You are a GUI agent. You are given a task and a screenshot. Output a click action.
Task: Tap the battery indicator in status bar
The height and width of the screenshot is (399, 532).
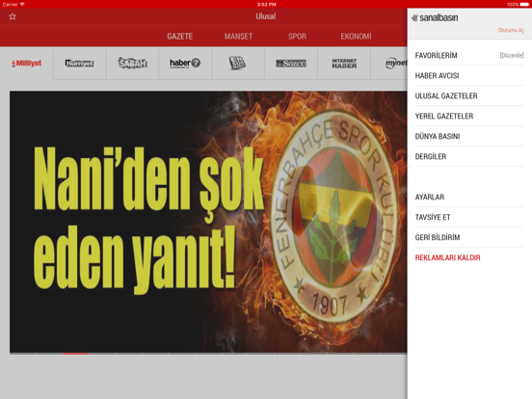(524, 5)
